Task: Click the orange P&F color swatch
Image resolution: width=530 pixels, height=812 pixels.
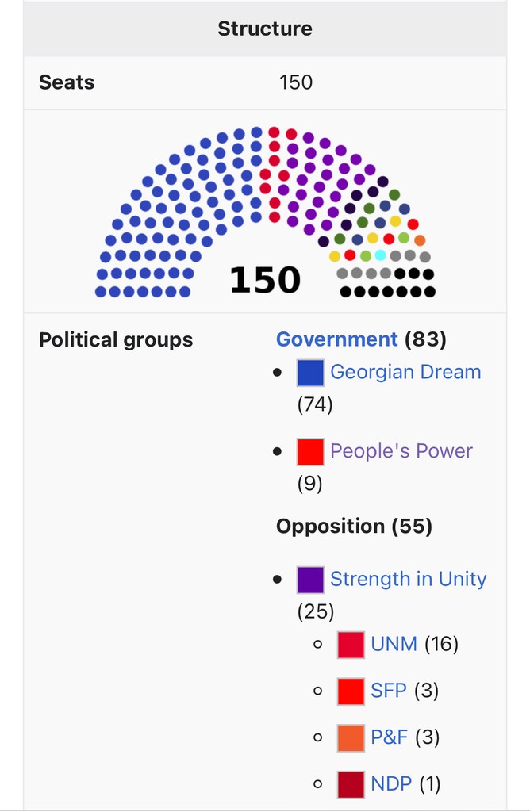Action: click(351, 738)
